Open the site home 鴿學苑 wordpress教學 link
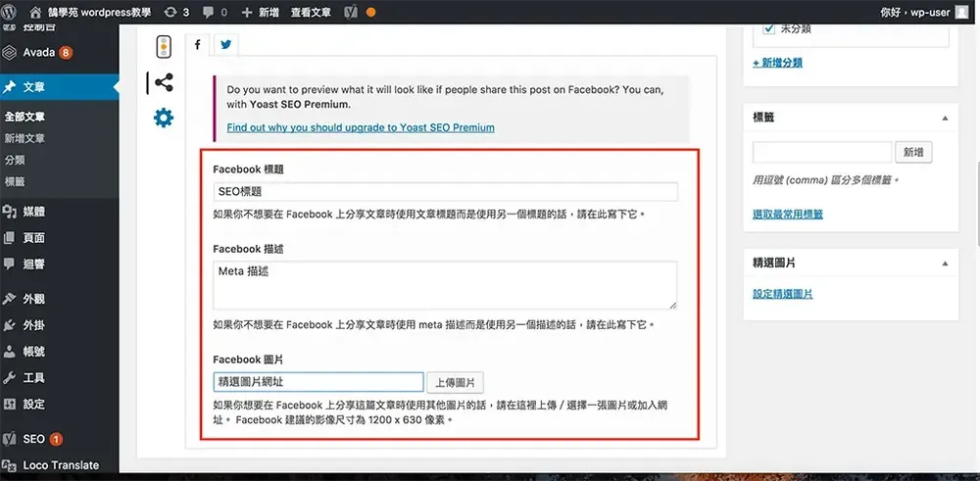This screenshot has width=980, height=481. pos(90,12)
